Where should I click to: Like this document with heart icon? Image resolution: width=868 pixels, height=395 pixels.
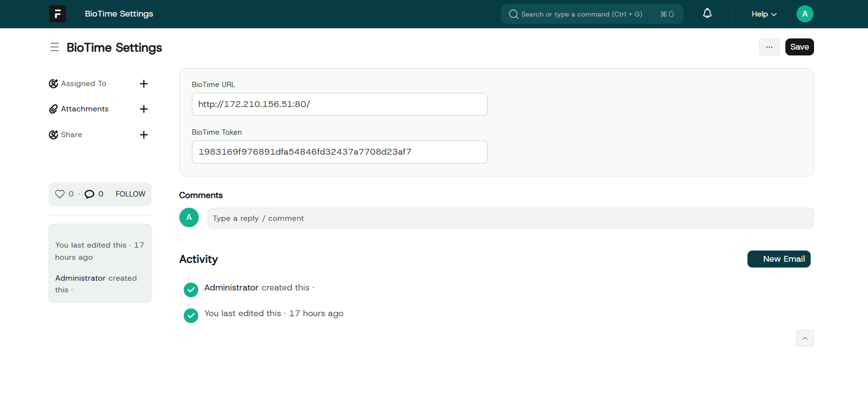(60, 194)
